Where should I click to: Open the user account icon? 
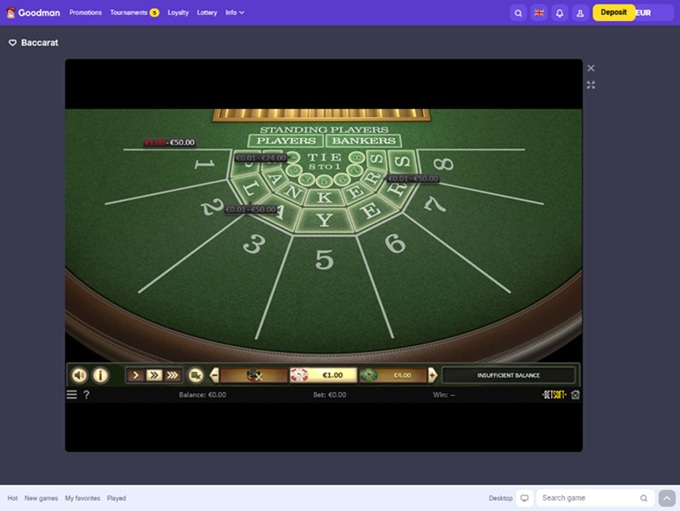[x=580, y=13]
